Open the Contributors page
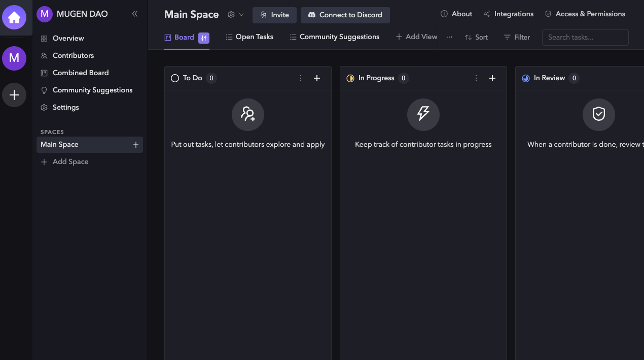 tap(73, 55)
